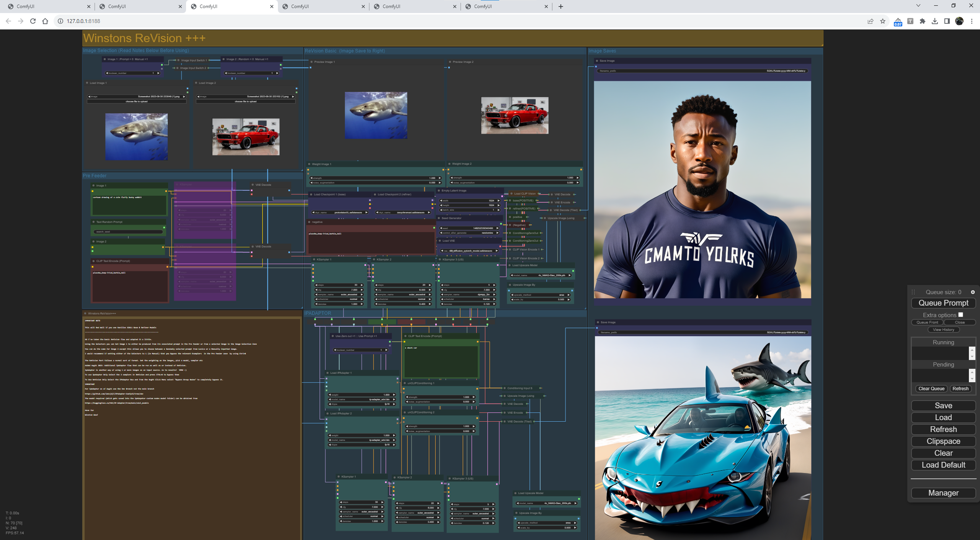Open ckpt_name dropdown in Load Checkpoint 1 (base)
Screen dimensions: 980x540
point(340,213)
